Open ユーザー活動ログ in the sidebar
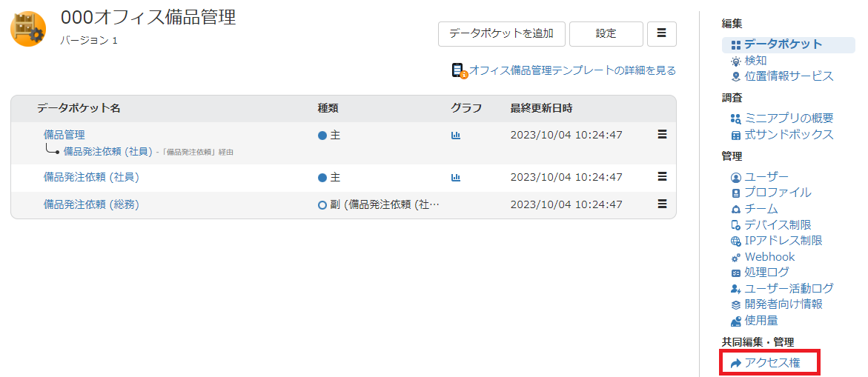This screenshot has width=868, height=377. pos(789,289)
